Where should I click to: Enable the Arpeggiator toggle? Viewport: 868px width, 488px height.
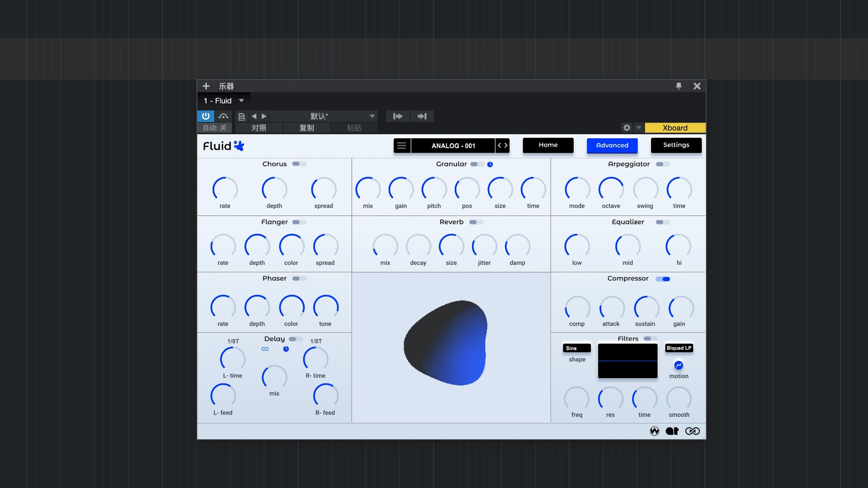pyautogui.click(x=663, y=164)
